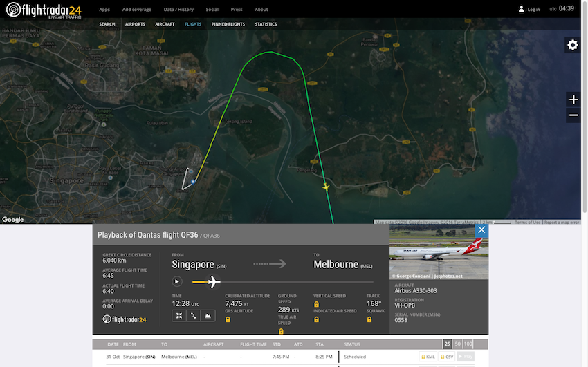Click the page vertical scrollbar

tap(585, 106)
